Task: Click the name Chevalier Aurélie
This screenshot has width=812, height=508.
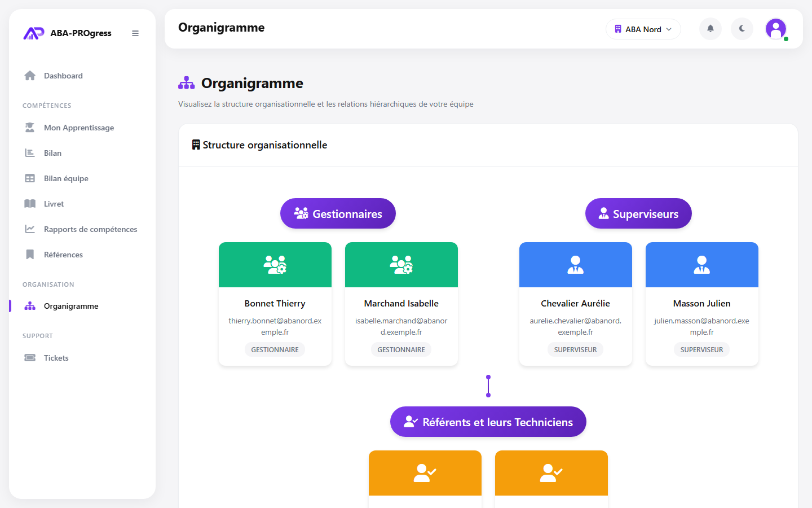Action: 576,304
